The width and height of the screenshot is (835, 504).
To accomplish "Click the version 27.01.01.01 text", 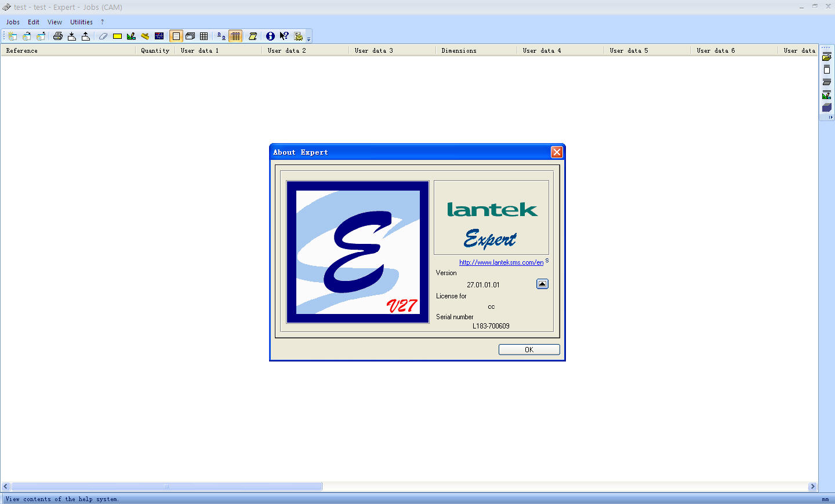I will pos(483,285).
